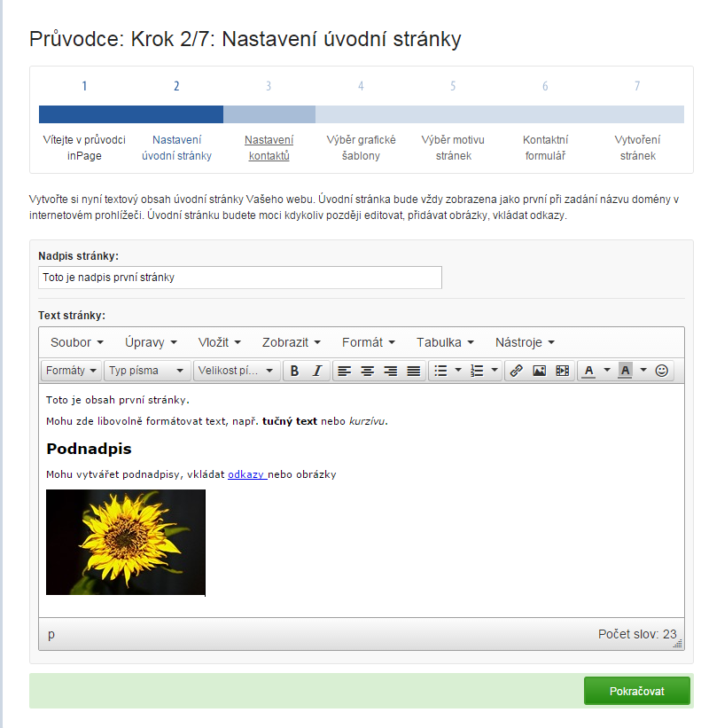Focus the Nadpis stránky input field

[240, 278]
